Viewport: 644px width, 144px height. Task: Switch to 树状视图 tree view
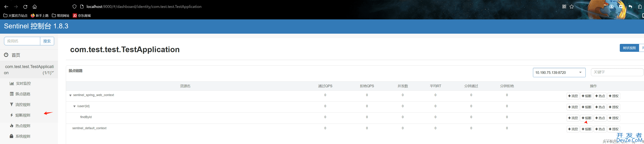629,48
